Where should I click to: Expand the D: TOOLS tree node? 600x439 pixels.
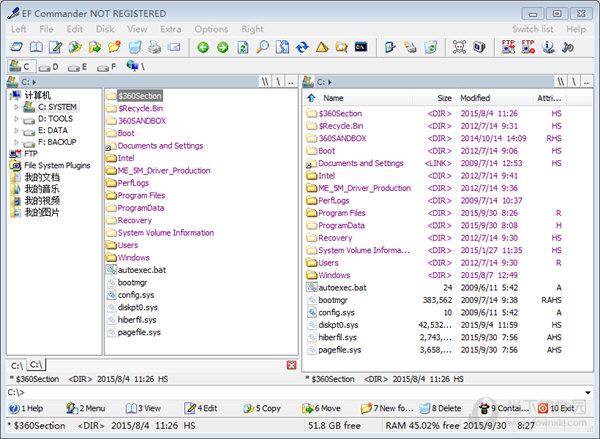[16, 119]
